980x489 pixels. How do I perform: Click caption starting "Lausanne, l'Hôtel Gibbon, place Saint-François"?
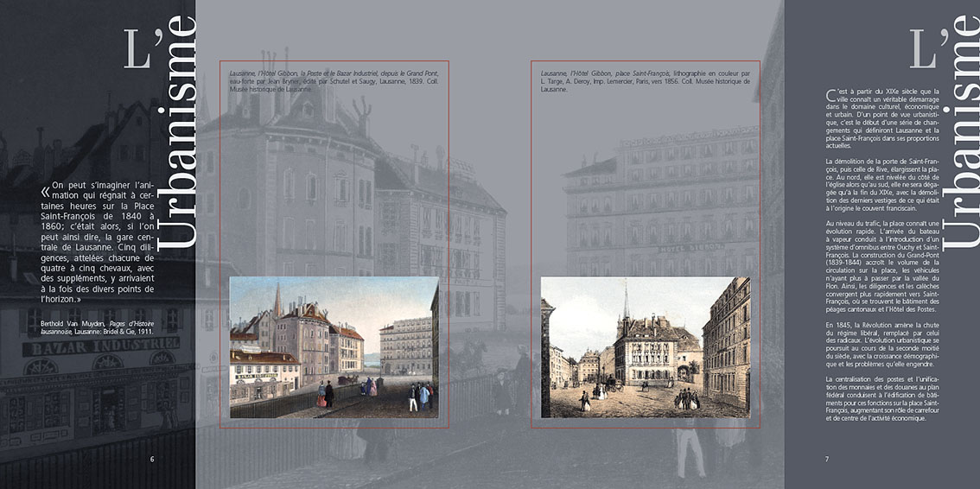pyautogui.click(x=646, y=81)
